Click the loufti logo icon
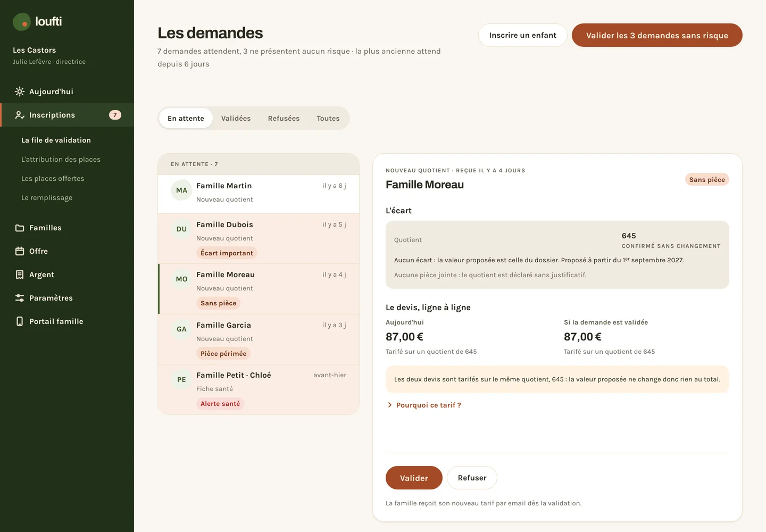This screenshot has height=532, width=766. click(22, 22)
